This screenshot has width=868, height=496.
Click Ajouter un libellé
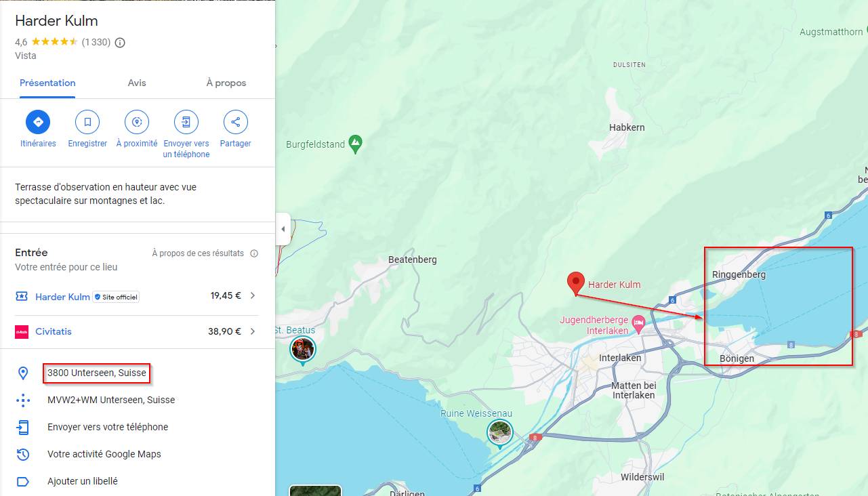tap(83, 481)
